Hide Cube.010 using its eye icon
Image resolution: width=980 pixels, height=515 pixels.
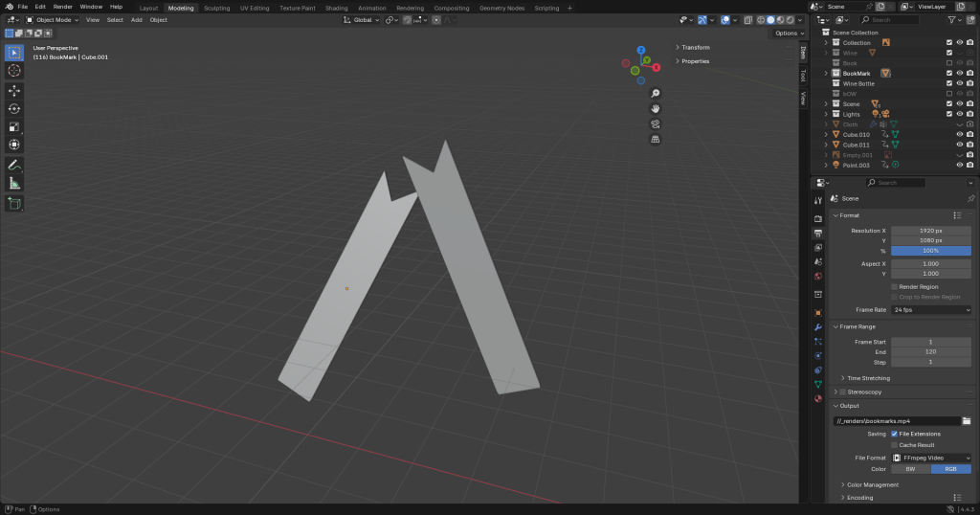(959, 135)
